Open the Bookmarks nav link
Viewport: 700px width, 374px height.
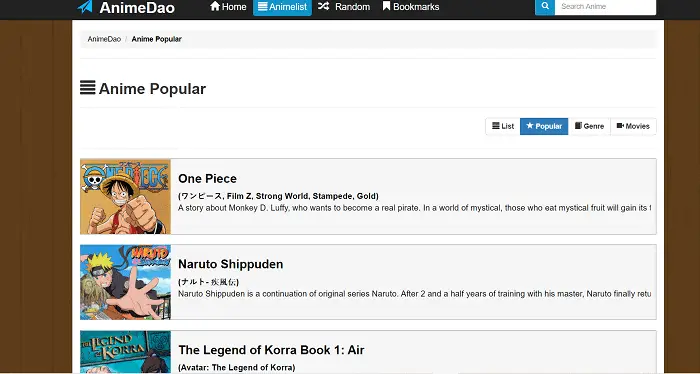pos(411,7)
